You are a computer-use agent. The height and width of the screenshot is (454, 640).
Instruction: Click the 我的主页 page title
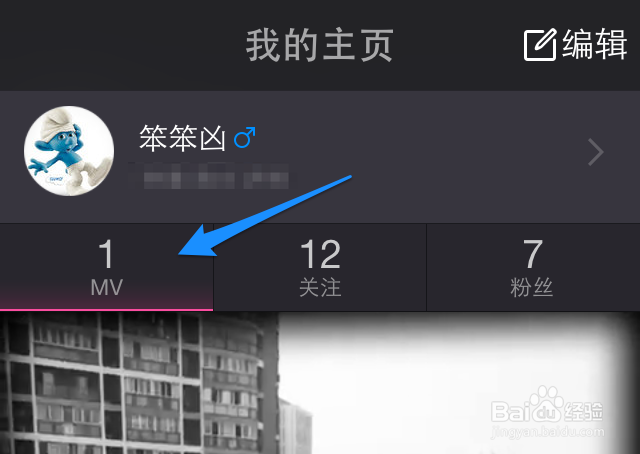(320, 45)
